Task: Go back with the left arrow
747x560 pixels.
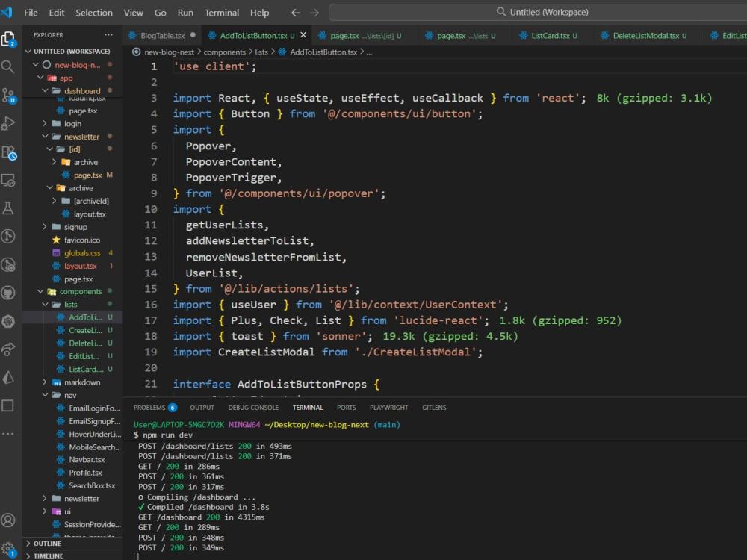Action: coord(296,13)
